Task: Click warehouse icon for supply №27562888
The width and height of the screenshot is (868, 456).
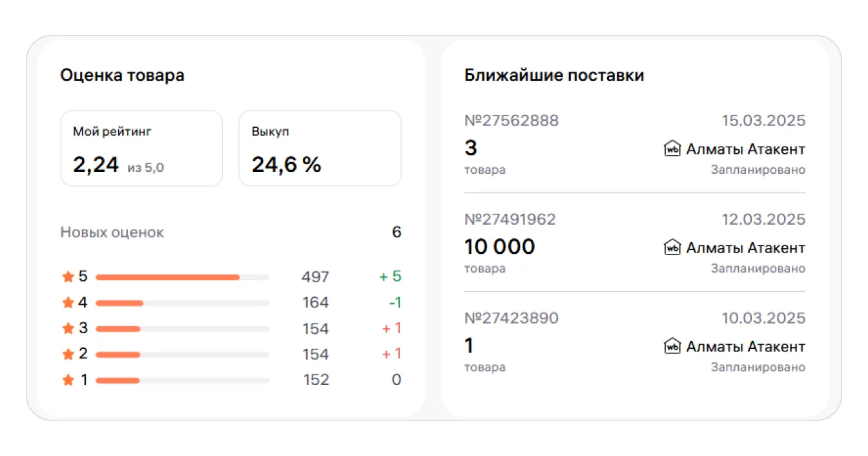Action: [x=672, y=149]
